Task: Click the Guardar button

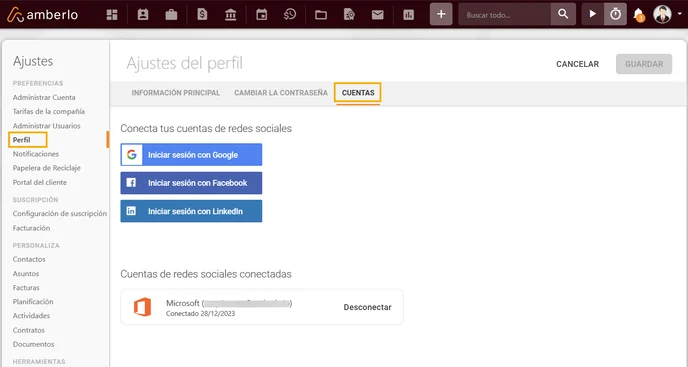Action: pos(644,64)
